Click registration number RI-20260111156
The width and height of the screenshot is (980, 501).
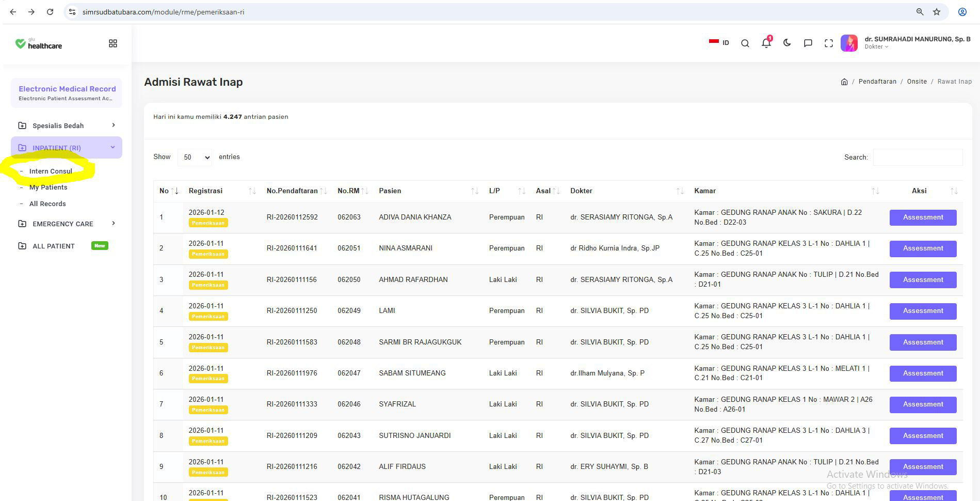292,279
